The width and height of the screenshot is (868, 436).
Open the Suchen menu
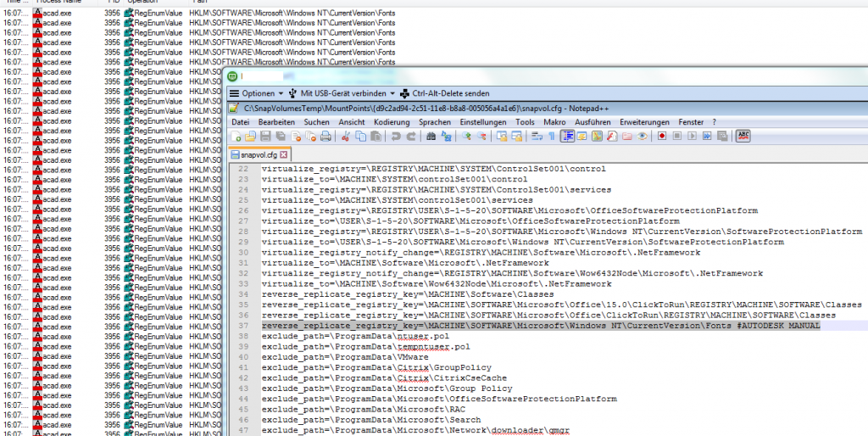tap(316, 122)
